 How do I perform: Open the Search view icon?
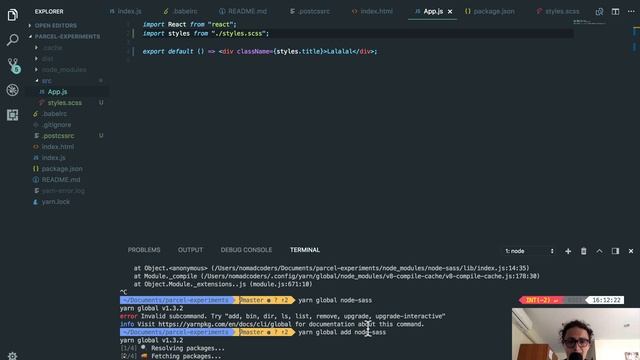pos(12,40)
